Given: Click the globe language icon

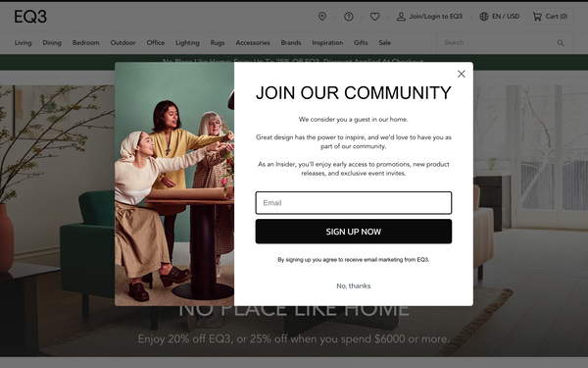Looking at the screenshot, I should pyautogui.click(x=484, y=16).
